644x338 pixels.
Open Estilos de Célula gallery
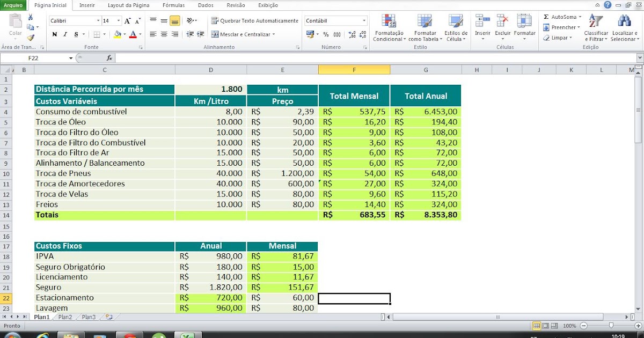point(456,28)
